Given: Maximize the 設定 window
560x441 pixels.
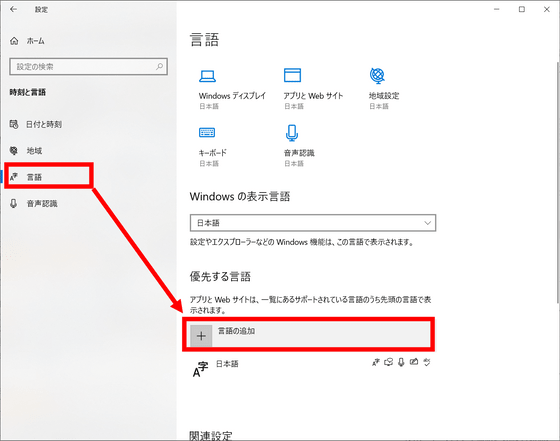Looking at the screenshot, I should pos(522,9).
